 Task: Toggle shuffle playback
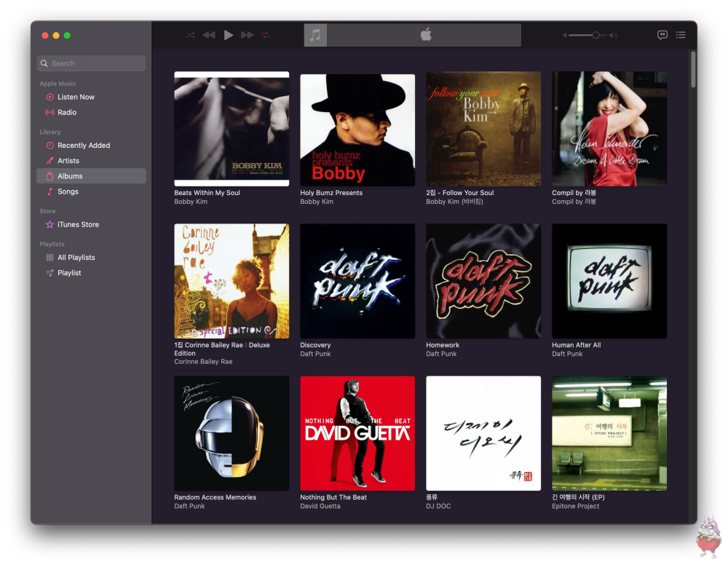tap(190, 35)
